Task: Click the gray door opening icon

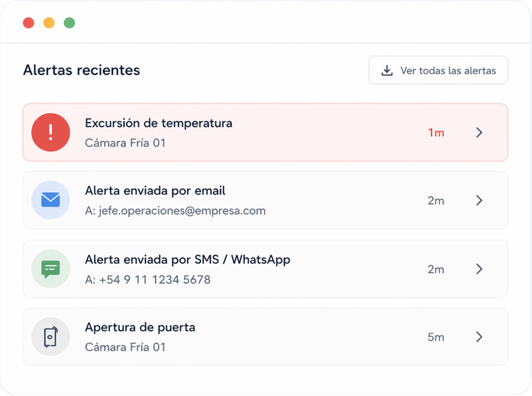Action: pyautogui.click(x=51, y=337)
